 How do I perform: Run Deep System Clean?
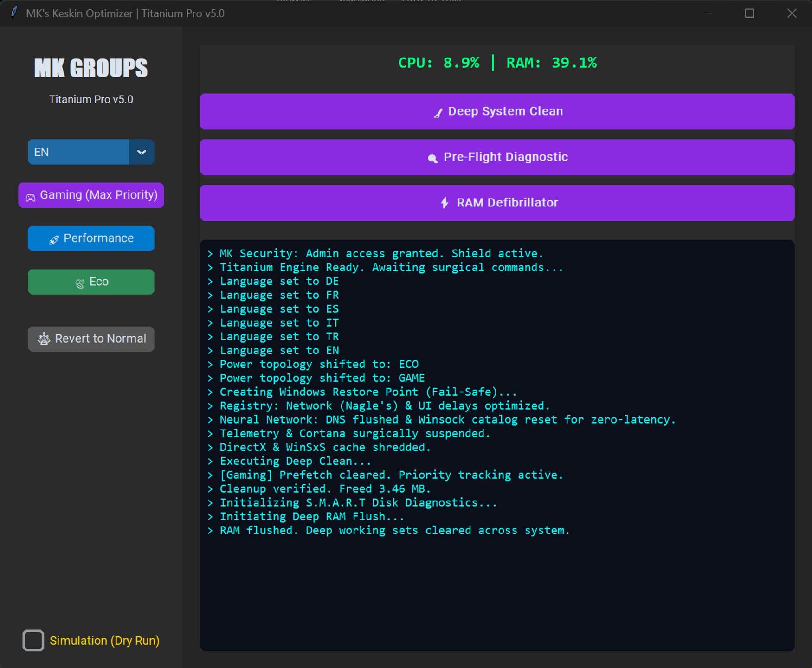[497, 111]
